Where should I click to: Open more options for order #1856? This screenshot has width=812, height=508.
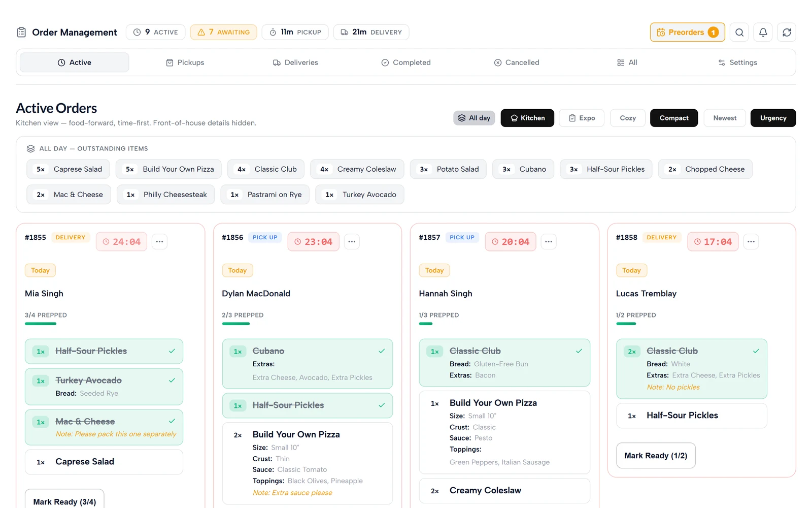pos(352,242)
